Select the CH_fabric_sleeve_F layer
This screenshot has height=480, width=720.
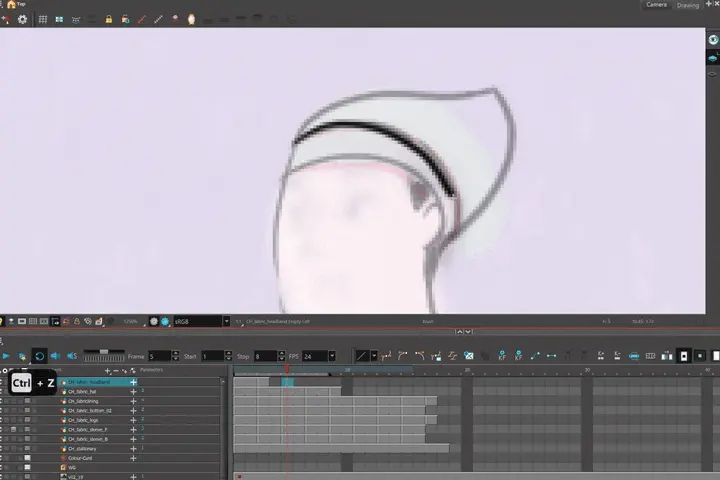[x=88, y=429]
